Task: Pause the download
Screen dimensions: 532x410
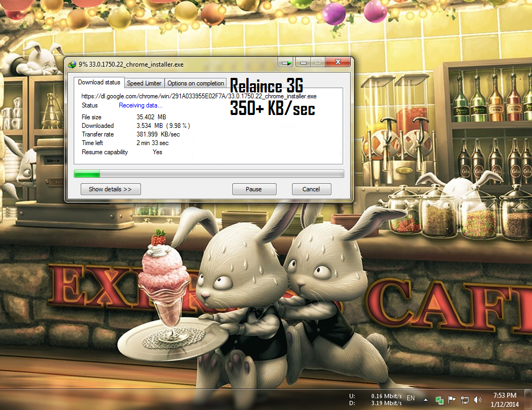Action: click(x=254, y=189)
